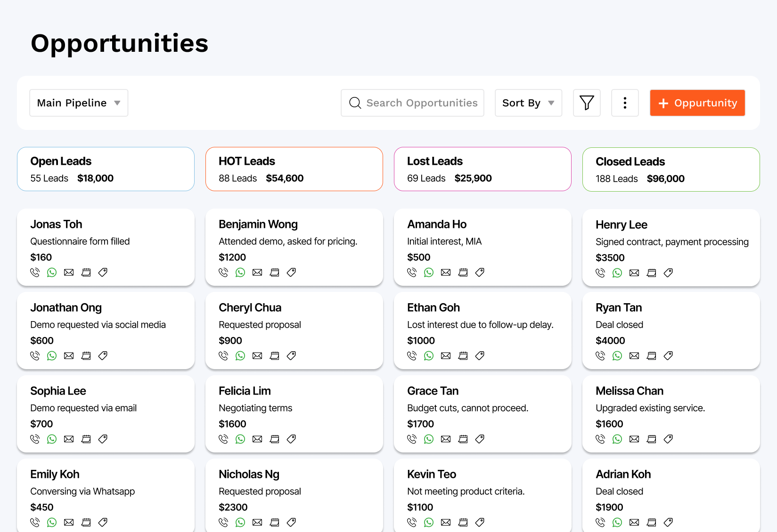WhatsApp Melissa Chan
Screen dimensions: 777x532
(617, 439)
